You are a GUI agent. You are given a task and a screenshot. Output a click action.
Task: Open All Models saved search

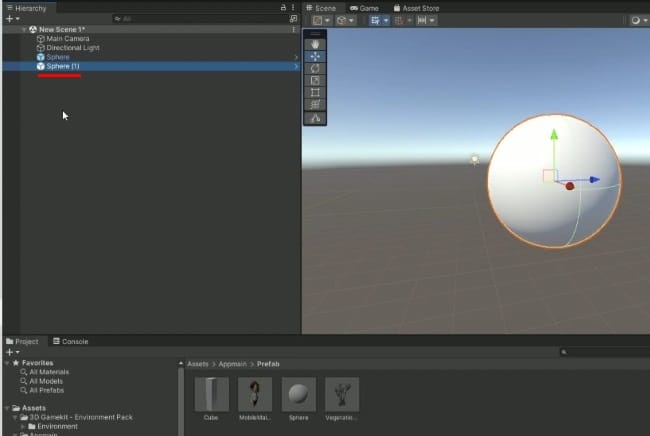pyautogui.click(x=42, y=381)
